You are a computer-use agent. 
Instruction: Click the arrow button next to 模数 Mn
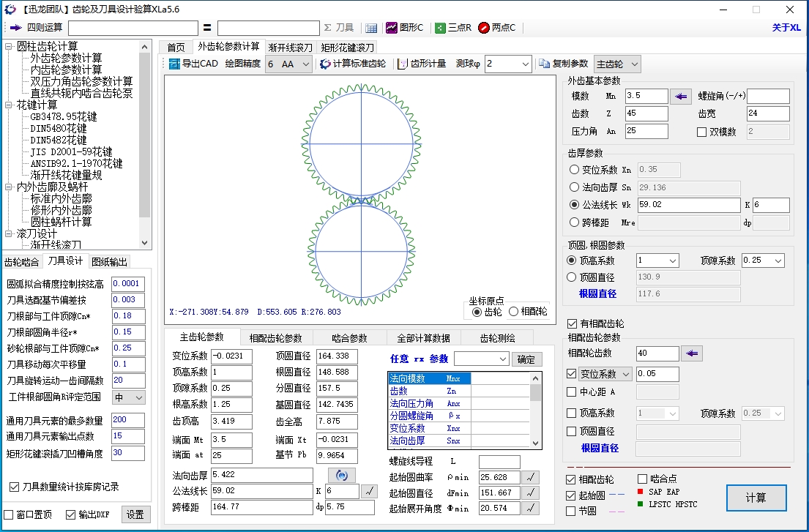click(x=681, y=97)
